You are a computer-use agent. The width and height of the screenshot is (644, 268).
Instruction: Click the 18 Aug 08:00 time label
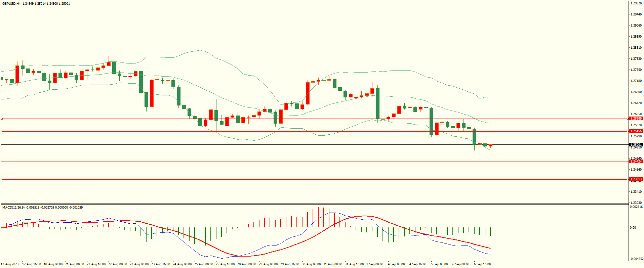(x=53, y=264)
